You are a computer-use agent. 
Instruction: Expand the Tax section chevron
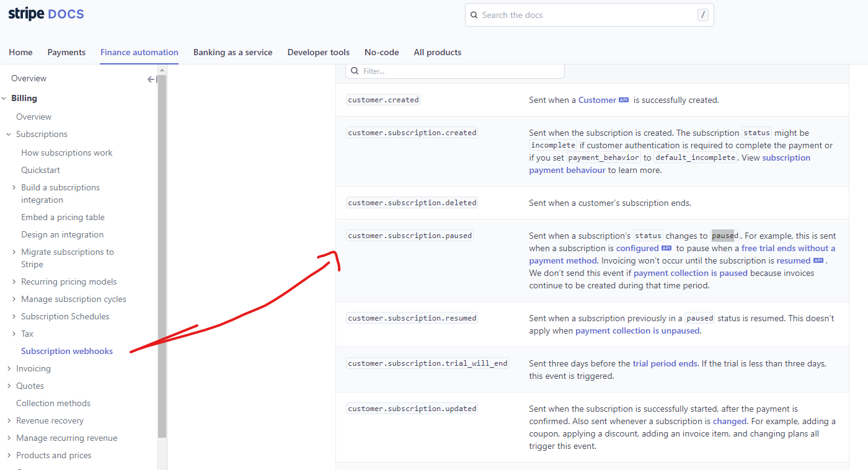click(x=14, y=334)
